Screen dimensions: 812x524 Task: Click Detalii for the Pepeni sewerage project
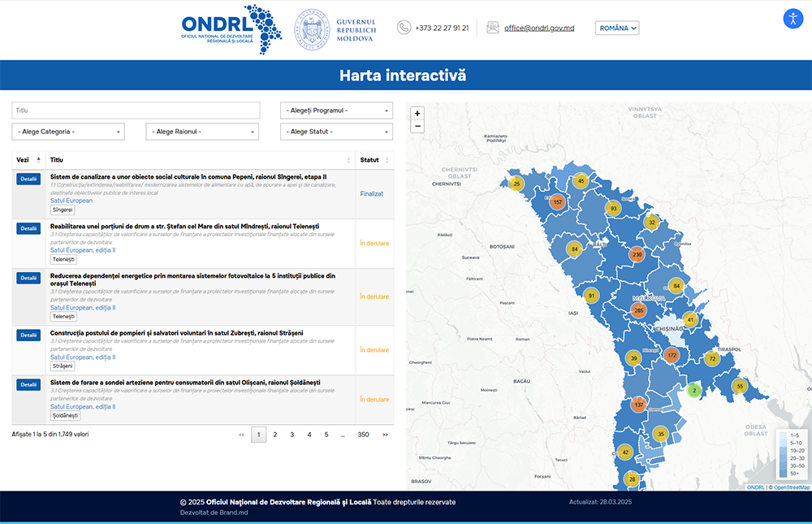(x=28, y=179)
